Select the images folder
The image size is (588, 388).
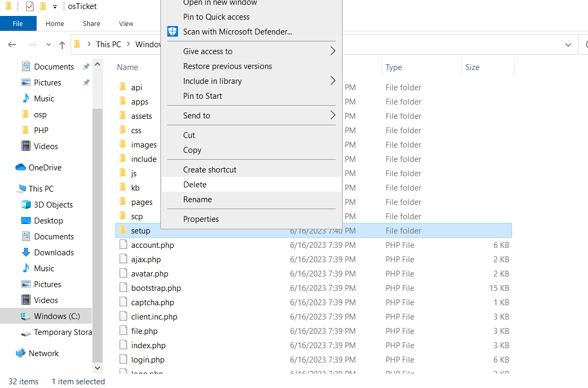(x=143, y=145)
